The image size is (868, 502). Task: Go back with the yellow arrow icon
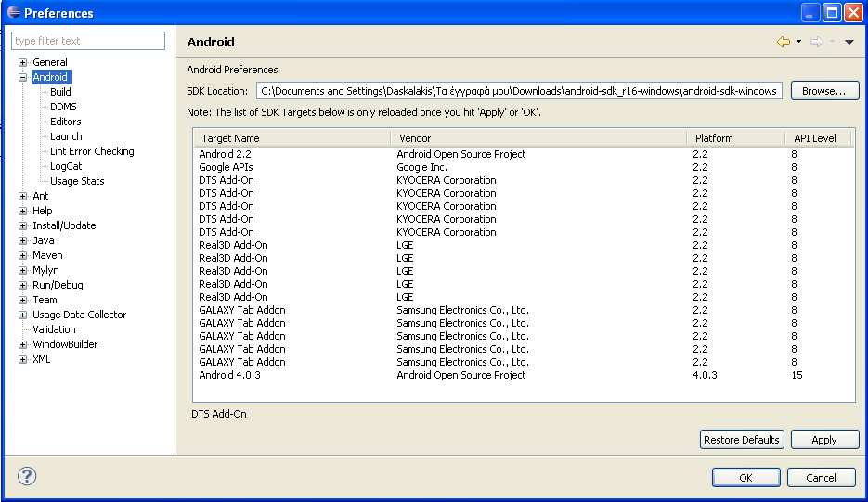[784, 42]
